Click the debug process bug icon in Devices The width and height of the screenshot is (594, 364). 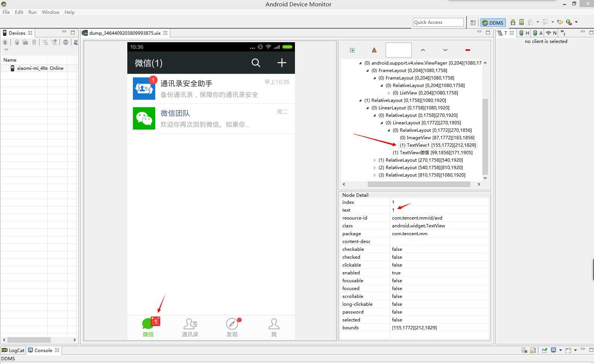5,42
